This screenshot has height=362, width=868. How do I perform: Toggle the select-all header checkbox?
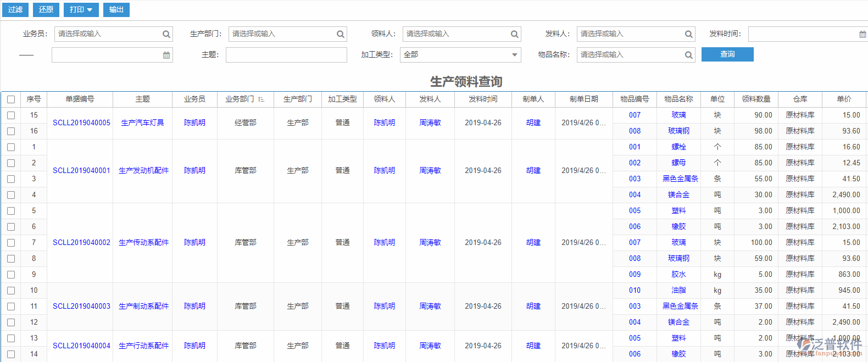click(11, 99)
